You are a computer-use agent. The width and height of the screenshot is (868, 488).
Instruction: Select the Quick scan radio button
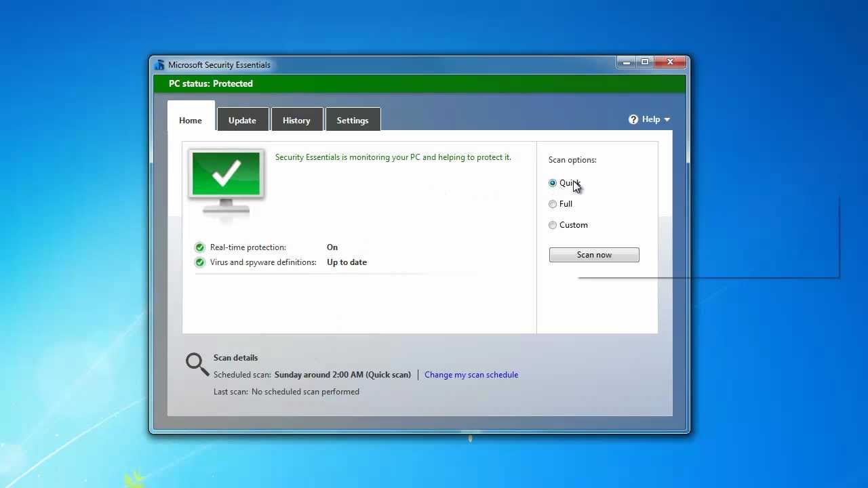pyautogui.click(x=553, y=183)
